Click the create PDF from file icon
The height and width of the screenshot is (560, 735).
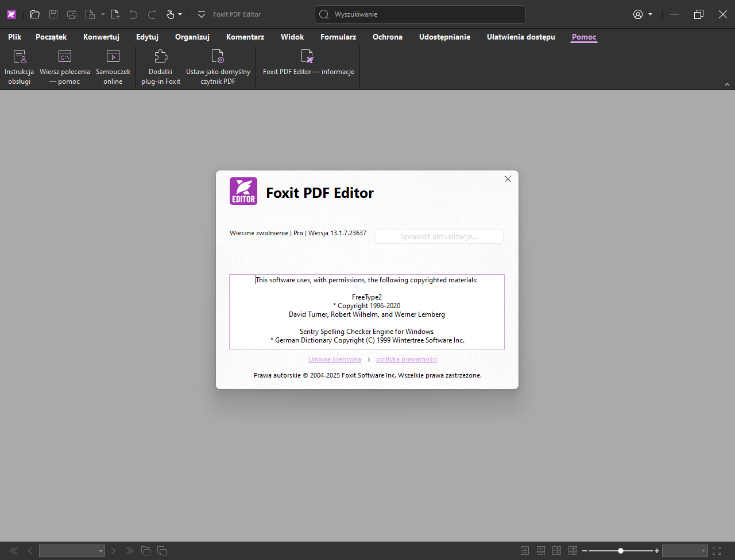click(x=90, y=14)
